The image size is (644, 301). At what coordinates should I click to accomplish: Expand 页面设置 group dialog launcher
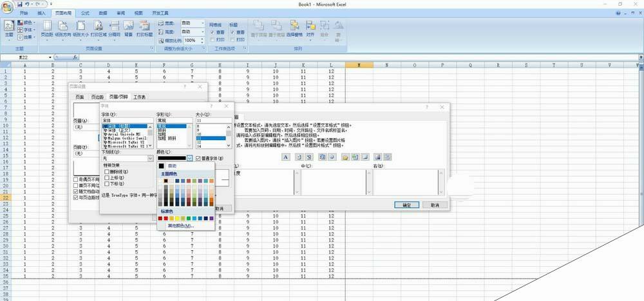click(152, 48)
